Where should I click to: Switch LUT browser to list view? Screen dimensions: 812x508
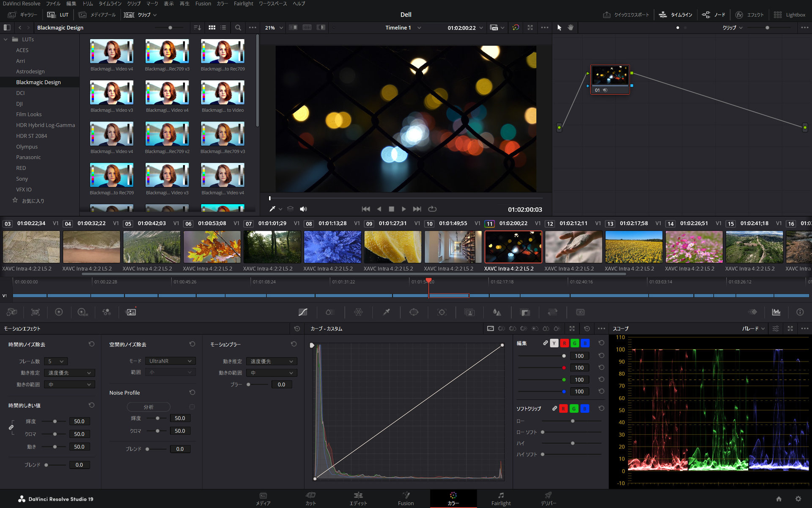coord(223,28)
